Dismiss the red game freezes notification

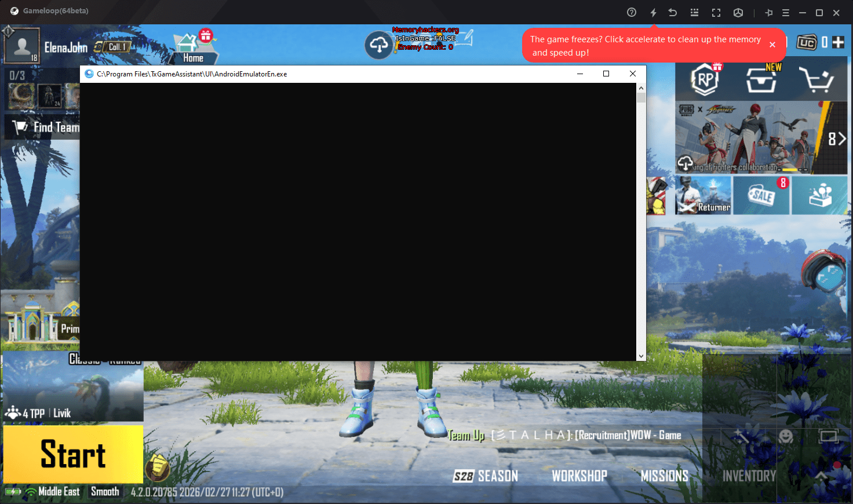[772, 45]
